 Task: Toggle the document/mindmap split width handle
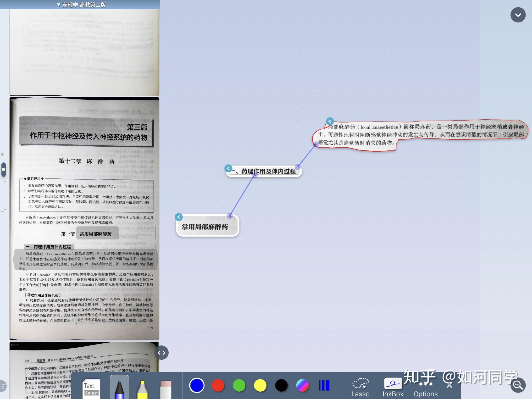click(161, 353)
